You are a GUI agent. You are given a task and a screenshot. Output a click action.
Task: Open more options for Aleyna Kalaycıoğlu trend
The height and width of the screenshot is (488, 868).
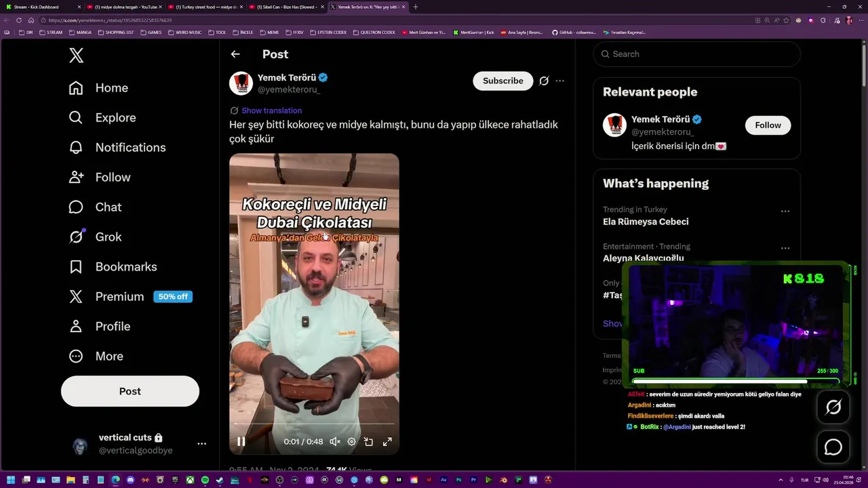click(x=785, y=248)
